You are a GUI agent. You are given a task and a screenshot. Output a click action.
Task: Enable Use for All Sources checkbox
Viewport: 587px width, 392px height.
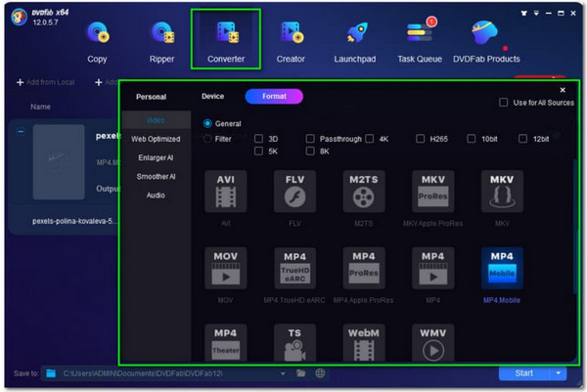[504, 103]
